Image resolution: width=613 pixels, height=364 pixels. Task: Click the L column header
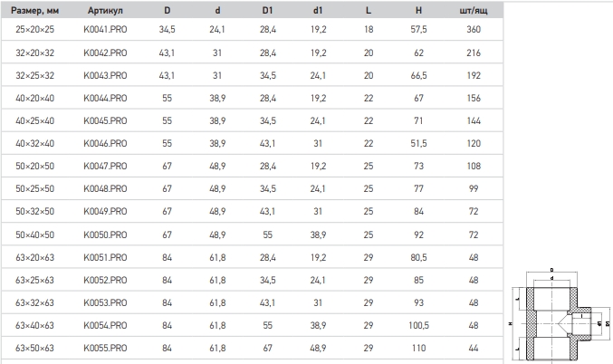click(369, 11)
